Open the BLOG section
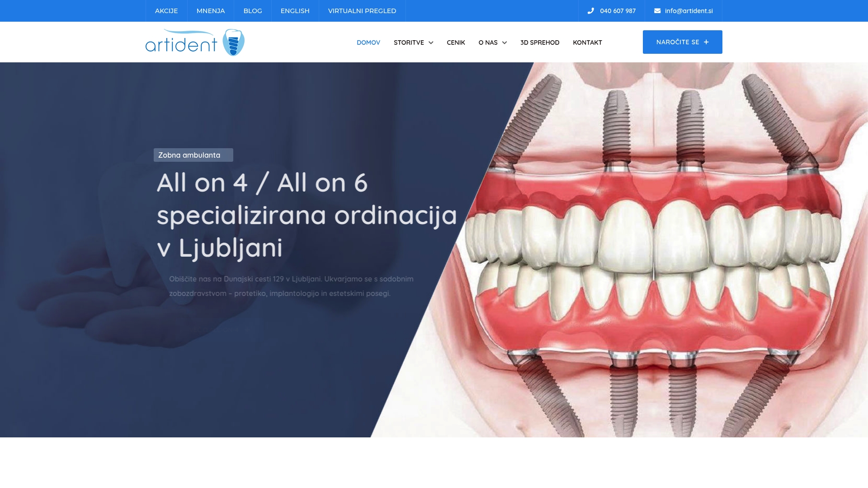Screen dimensions: 868x488 click(x=252, y=10)
